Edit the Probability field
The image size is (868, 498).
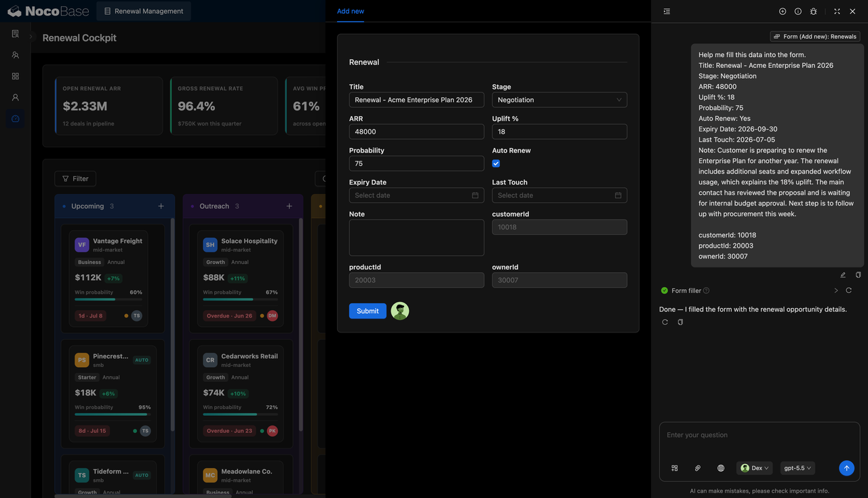(416, 164)
